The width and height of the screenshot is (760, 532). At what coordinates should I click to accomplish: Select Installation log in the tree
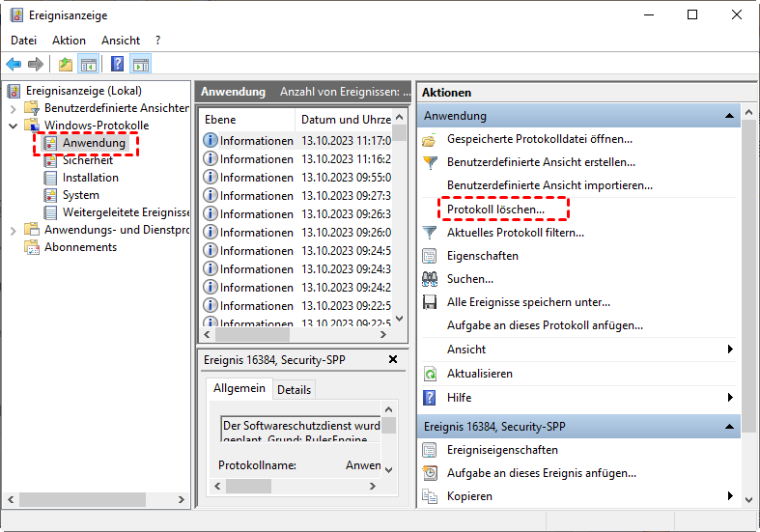click(x=90, y=178)
